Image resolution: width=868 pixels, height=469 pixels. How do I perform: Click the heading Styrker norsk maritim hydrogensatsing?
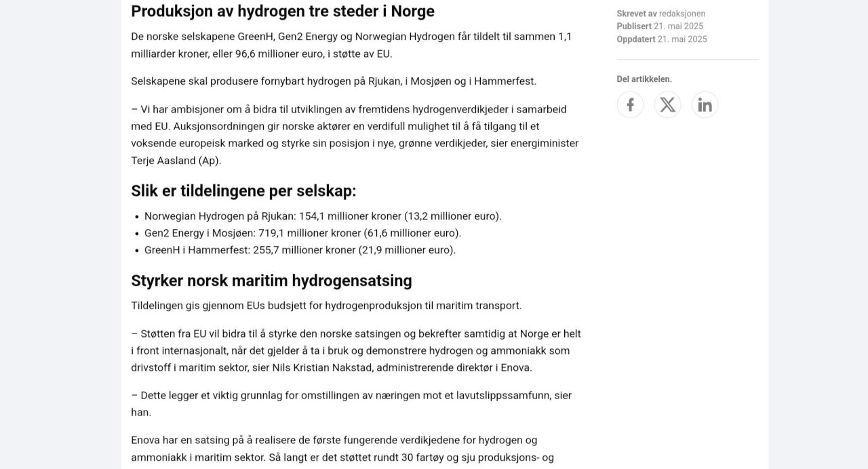[271, 280]
